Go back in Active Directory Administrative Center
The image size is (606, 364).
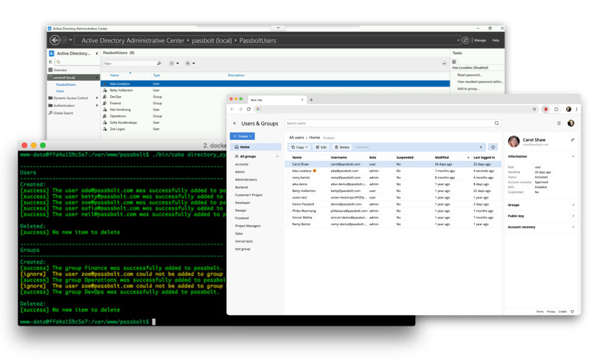(x=55, y=40)
